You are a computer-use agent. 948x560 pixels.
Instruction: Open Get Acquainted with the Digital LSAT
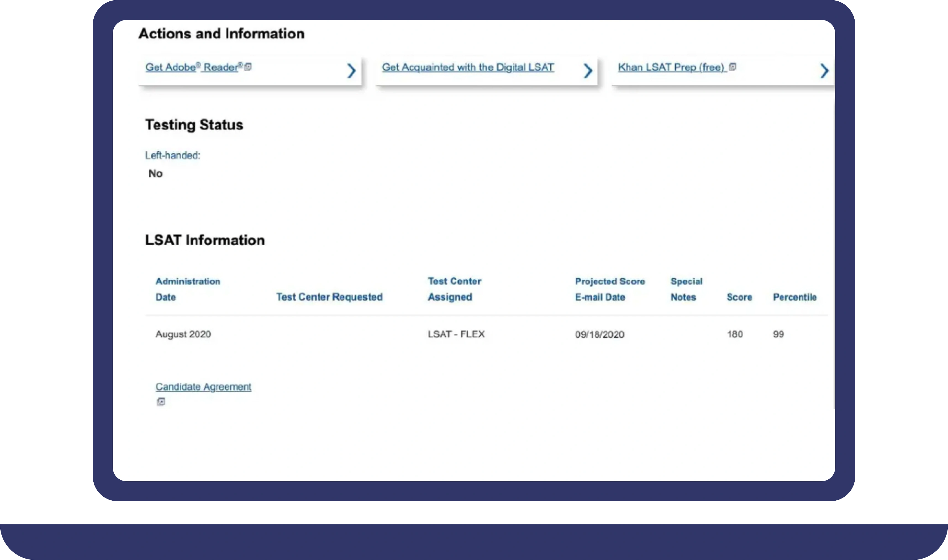pyautogui.click(x=468, y=67)
